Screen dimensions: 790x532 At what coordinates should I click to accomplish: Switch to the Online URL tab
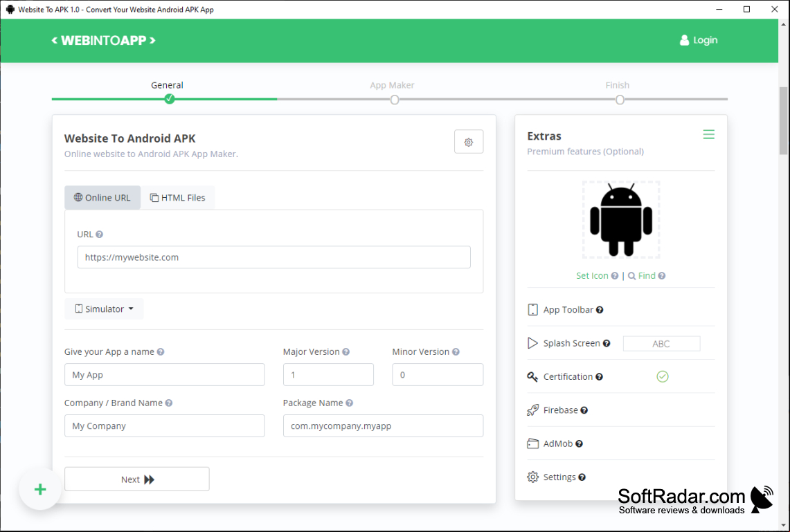102,198
